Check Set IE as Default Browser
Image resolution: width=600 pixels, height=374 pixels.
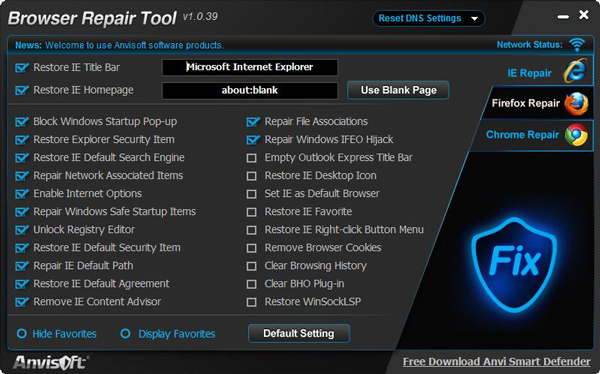point(251,194)
